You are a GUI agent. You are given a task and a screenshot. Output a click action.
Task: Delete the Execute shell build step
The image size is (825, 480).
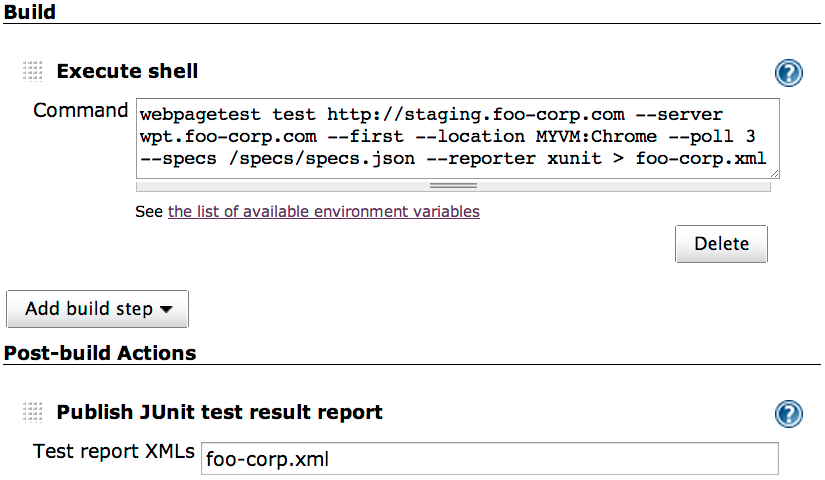coord(721,244)
